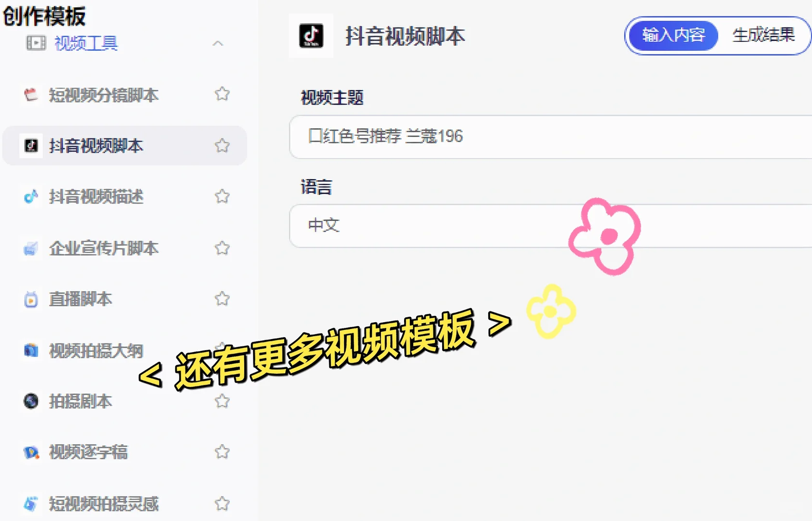Viewport: 812px width, 521px height.
Task: Click the 视频逐字稿 icon
Action: (31, 452)
